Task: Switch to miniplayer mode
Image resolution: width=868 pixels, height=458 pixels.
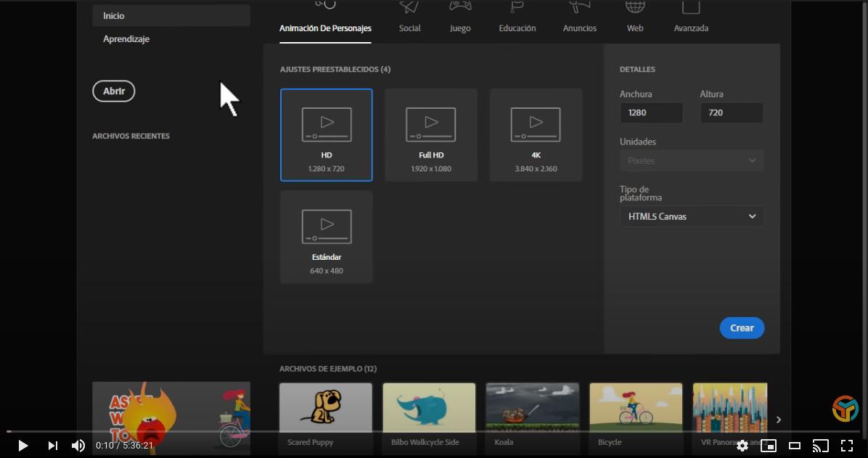Action: point(769,445)
